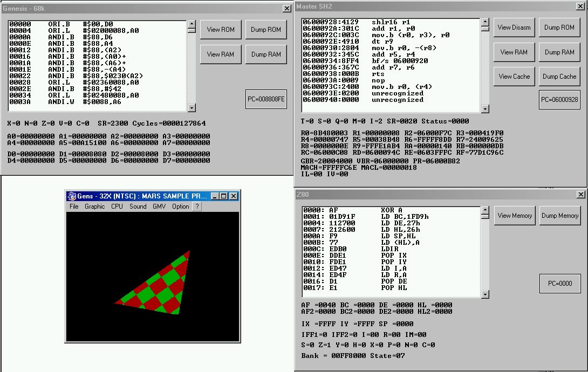Image resolution: width=588 pixels, height=372 pixels.
Task: Click scroll up arrow in 68k disassembly list
Action: (x=192, y=24)
